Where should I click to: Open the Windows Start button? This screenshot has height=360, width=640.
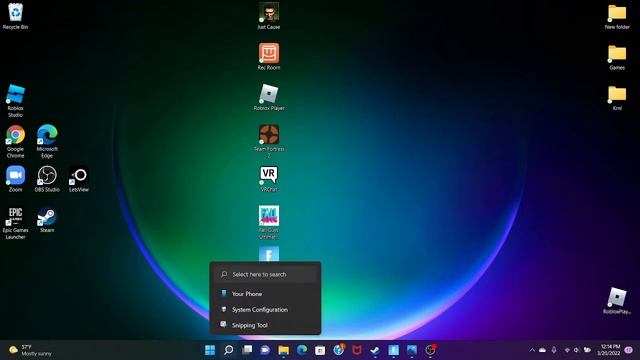pyautogui.click(x=210, y=350)
